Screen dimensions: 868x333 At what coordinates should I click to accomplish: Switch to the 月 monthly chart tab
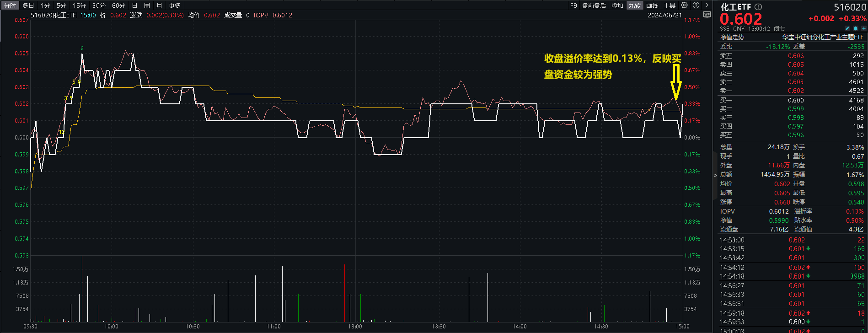[159, 5]
